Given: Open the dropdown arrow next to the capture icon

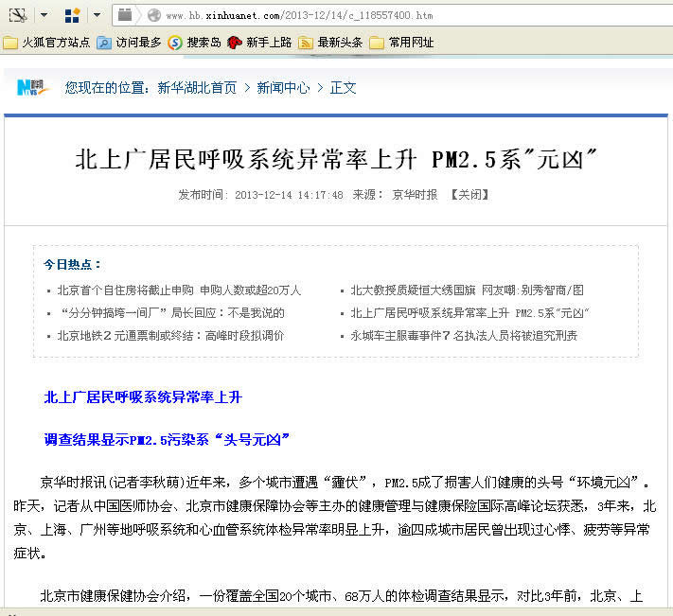Looking at the screenshot, I should pos(44,15).
